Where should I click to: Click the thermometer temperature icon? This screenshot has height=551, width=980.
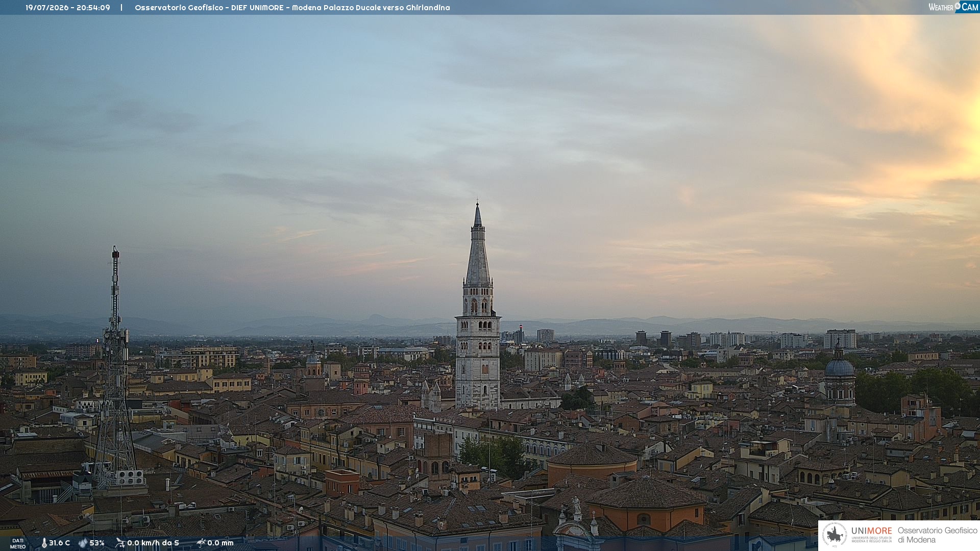pos(44,543)
